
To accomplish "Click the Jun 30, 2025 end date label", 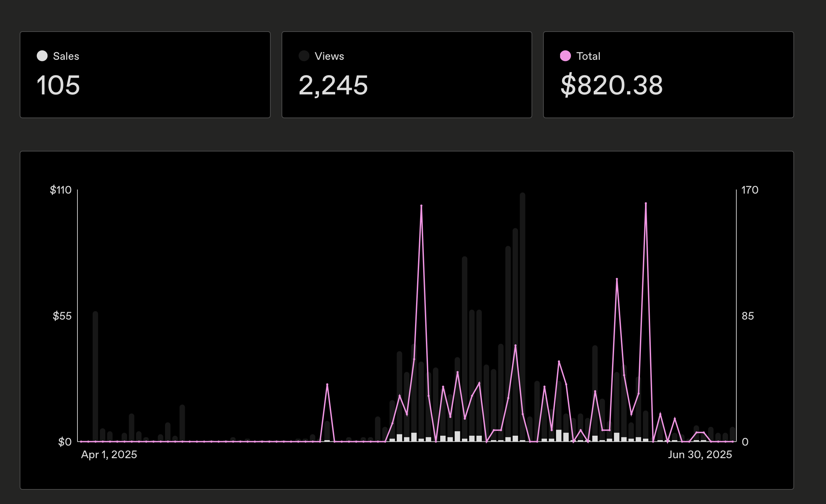I will tap(700, 454).
